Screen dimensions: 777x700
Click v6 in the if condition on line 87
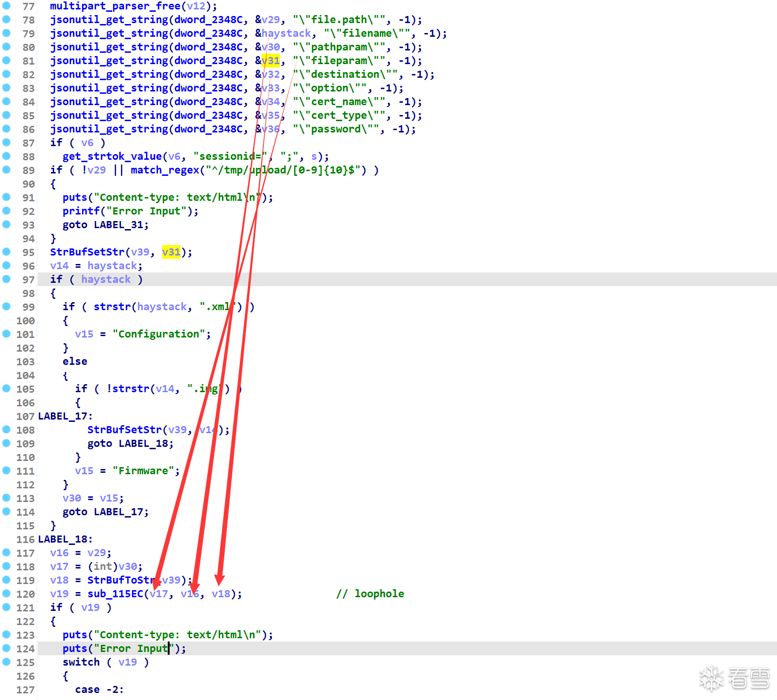(x=87, y=143)
